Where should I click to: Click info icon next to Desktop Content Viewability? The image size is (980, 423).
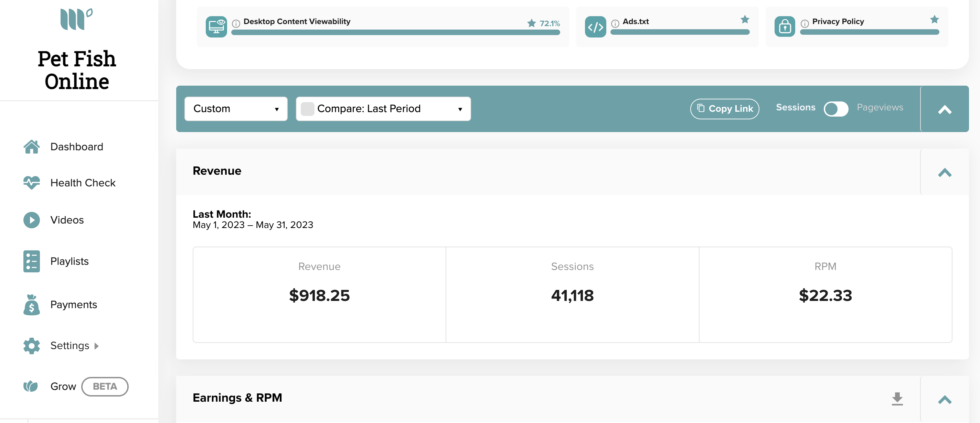[x=236, y=24]
